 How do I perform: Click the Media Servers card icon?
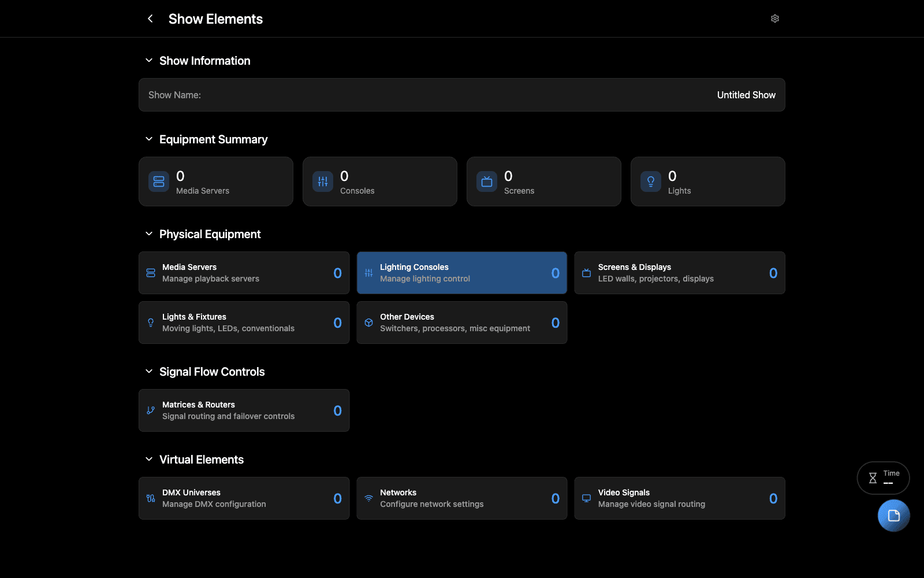pyautogui.click(x=151, y=273)
